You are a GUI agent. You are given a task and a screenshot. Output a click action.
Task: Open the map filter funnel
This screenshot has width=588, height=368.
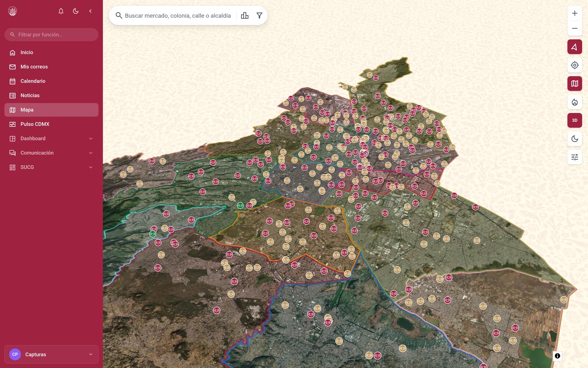click(259, 15)
